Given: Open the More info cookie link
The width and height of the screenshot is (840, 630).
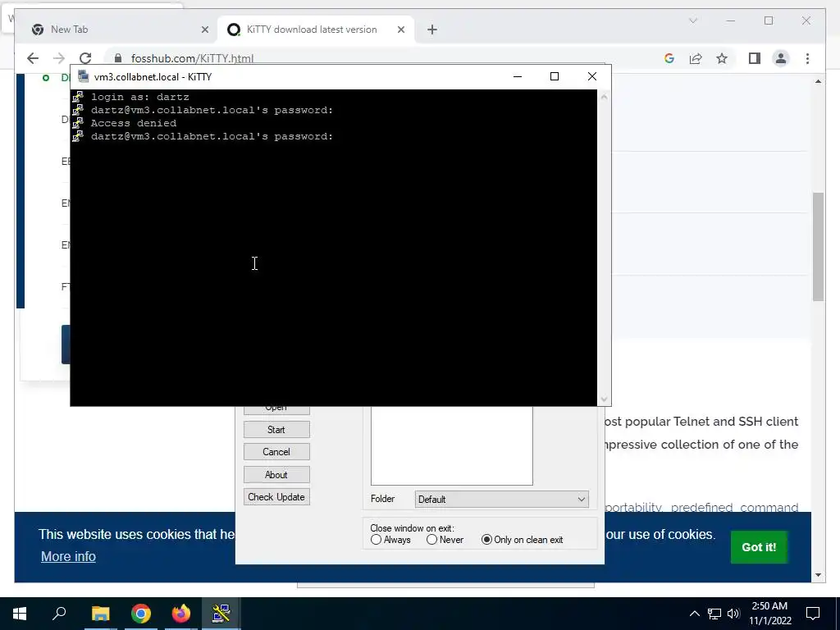Looking at the screenshot, I should point(69,557).
